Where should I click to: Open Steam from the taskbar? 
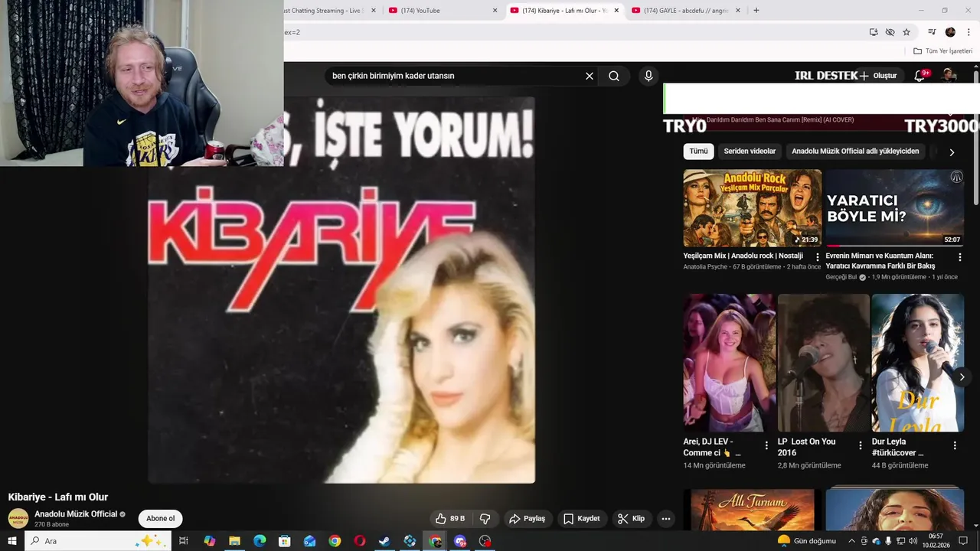(384, 541)
